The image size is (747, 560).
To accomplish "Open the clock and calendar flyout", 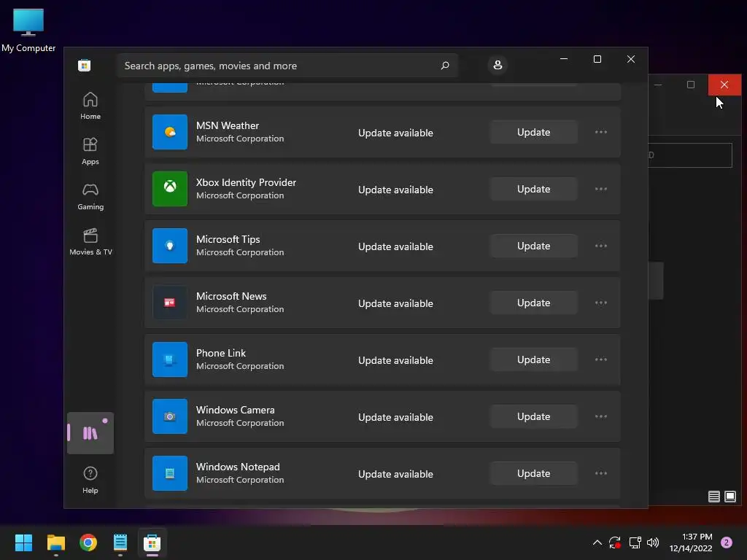I will 690,542.
